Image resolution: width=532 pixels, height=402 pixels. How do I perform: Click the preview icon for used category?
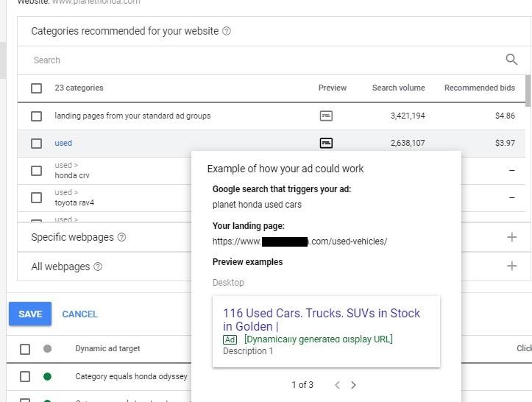pos(326,143)
